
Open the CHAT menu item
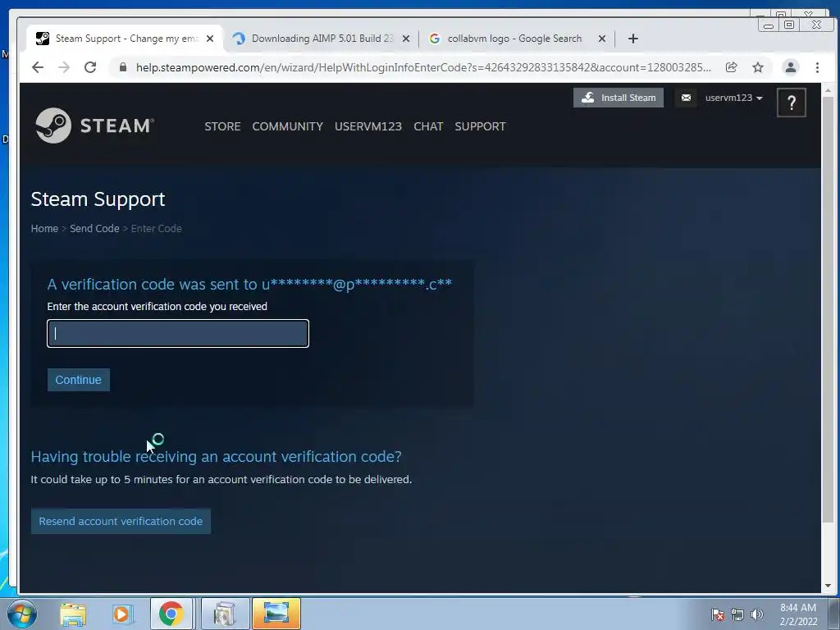coord(428,126)
